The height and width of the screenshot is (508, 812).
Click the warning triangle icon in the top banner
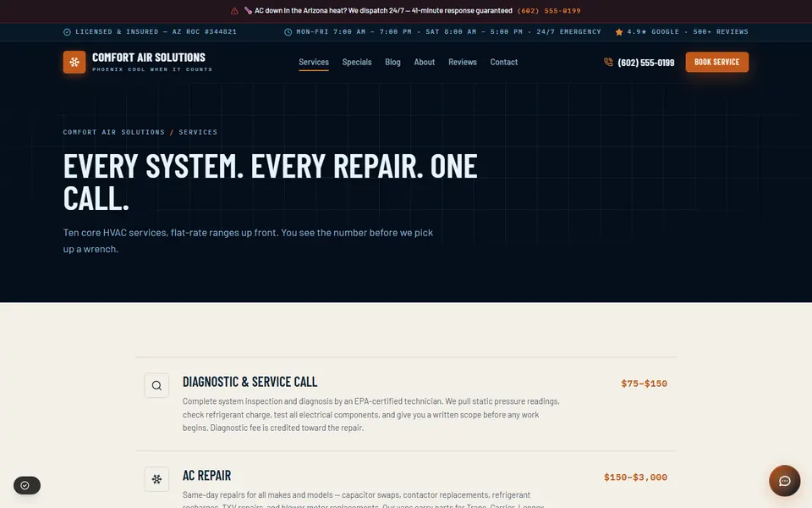(x=234, y=11)
